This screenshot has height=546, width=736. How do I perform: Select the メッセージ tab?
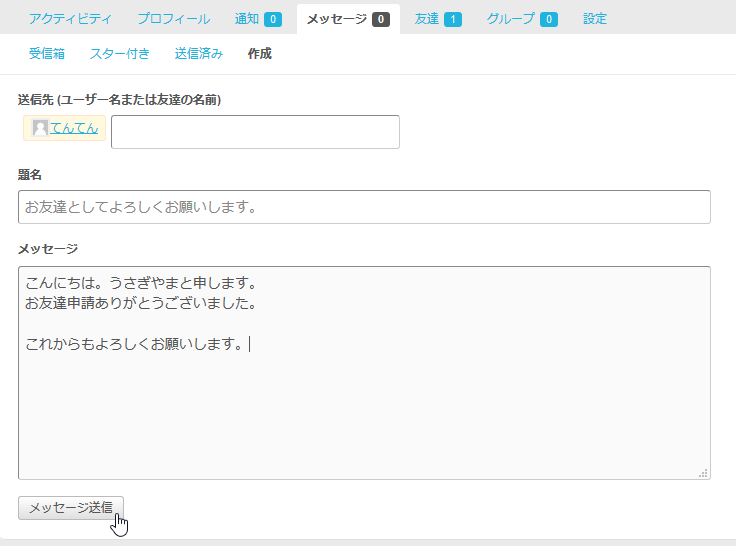click(337, 19)
